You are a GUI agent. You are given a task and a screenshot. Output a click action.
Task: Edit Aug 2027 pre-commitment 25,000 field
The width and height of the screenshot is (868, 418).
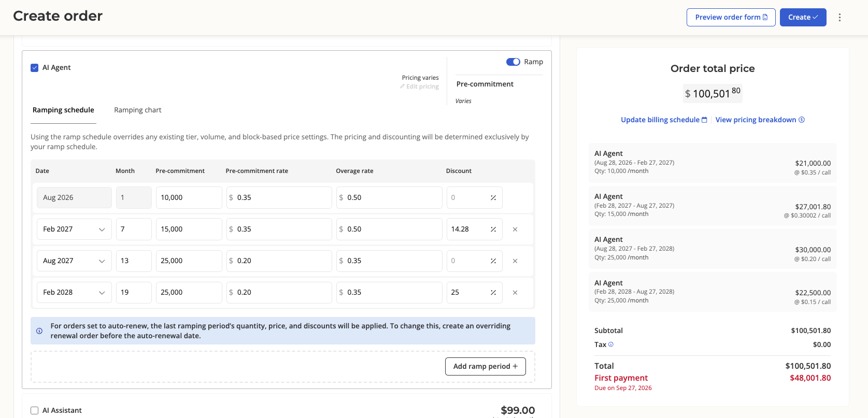click(x=189, y=261)
